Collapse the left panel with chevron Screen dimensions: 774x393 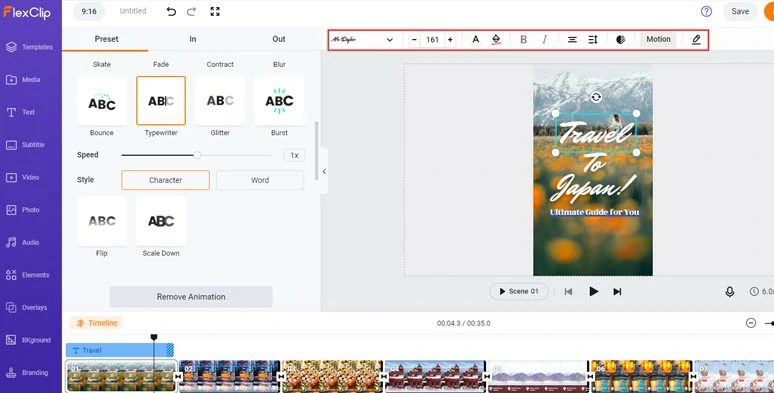coord(324,172)
